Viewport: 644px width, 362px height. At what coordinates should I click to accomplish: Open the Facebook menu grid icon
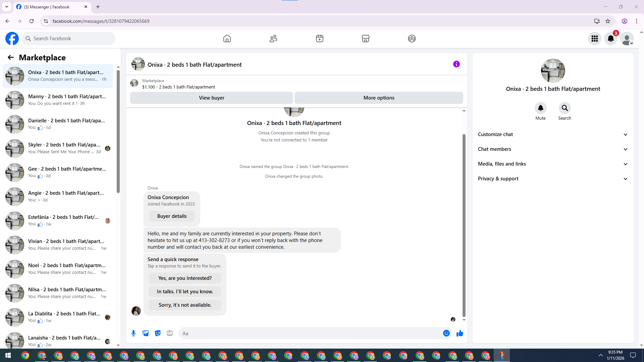595,39
